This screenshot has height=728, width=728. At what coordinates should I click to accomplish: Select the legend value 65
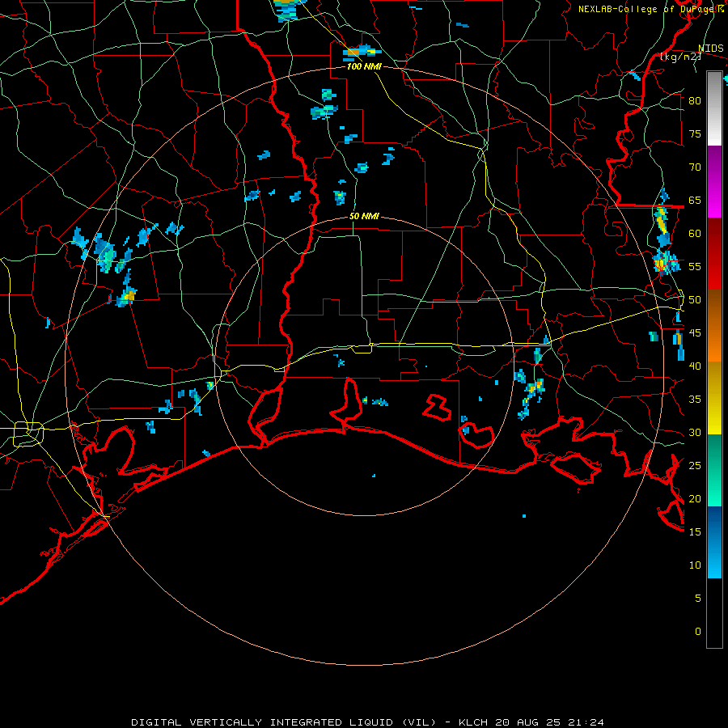click(x=695, y=200)
